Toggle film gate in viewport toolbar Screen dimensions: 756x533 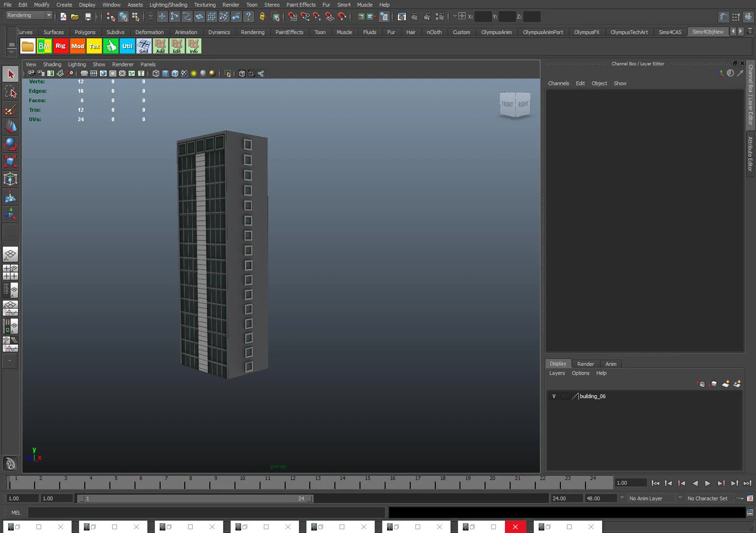(x=94, y=73)
